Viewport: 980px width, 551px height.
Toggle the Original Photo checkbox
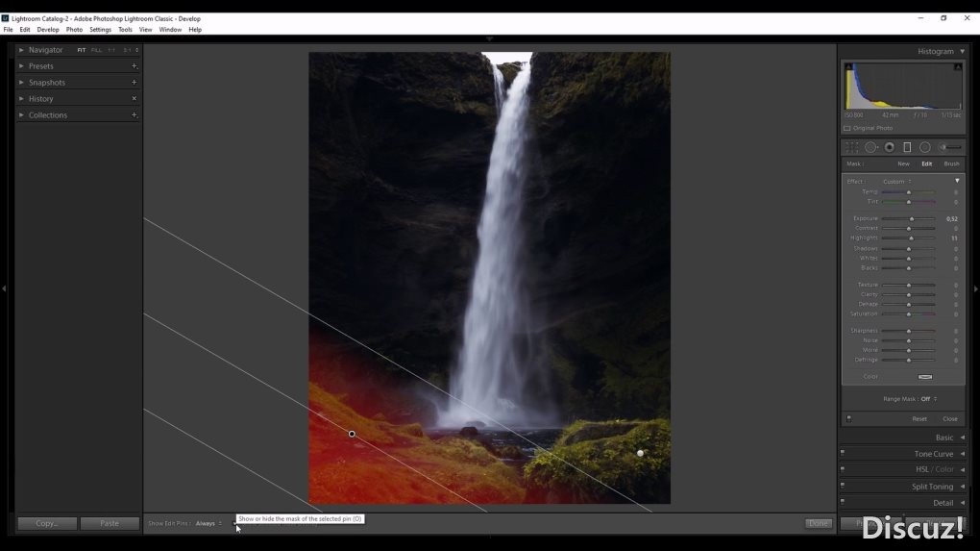(x=846, y=128)
